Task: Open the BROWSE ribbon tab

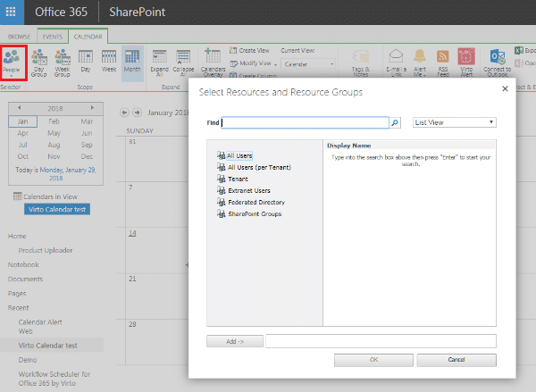Action: (x=19, y=37)
